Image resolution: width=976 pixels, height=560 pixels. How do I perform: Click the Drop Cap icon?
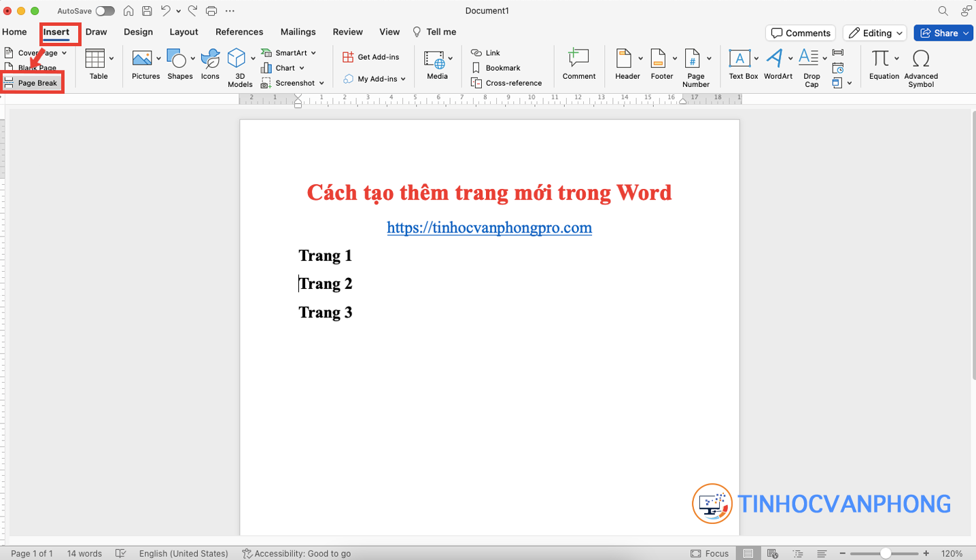click(809, 58)
